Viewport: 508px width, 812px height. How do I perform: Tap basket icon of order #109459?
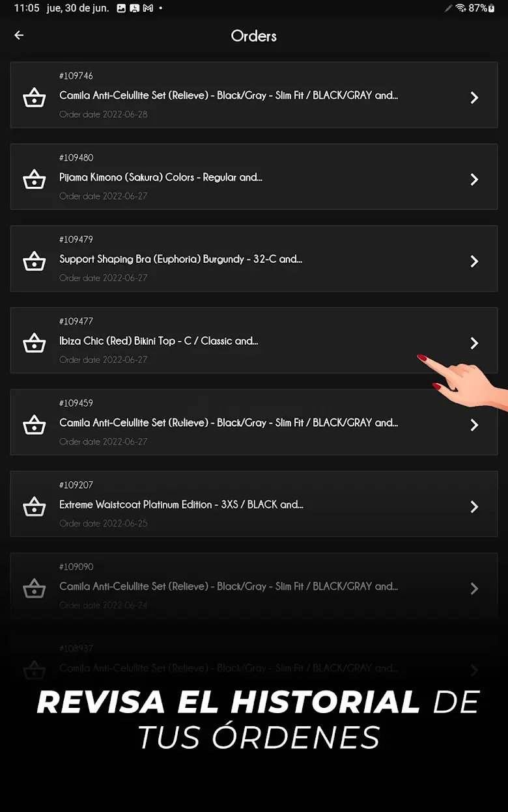34,425
